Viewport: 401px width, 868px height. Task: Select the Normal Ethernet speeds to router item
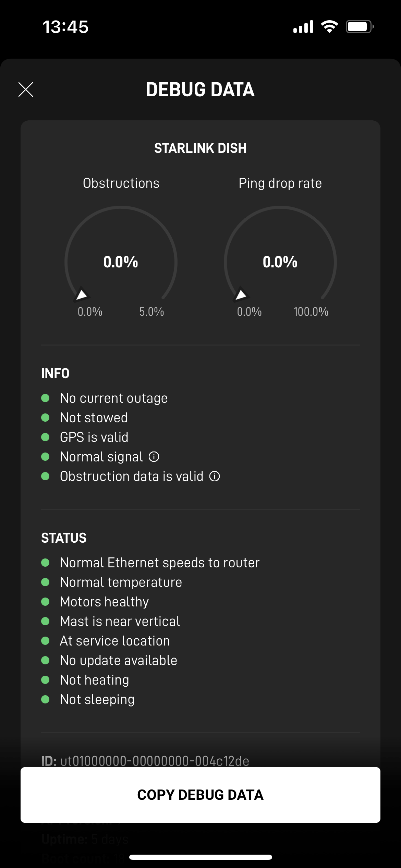(159, 563)
